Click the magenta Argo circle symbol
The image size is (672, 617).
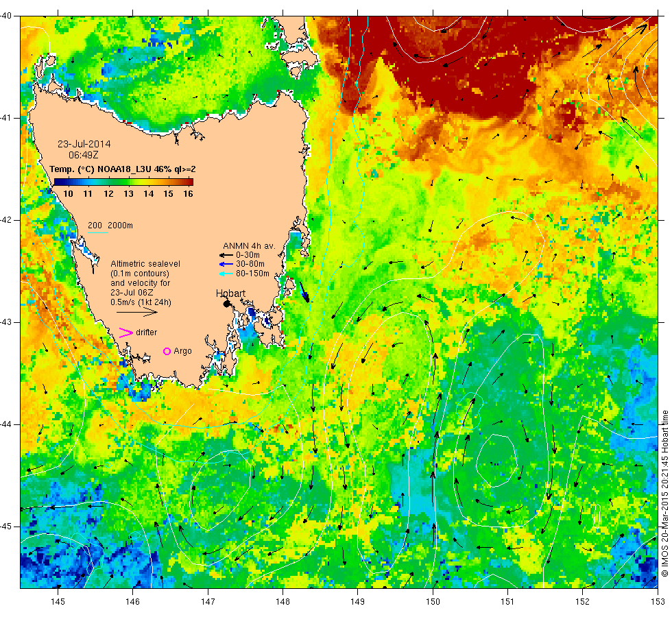[x=167, y=351]
